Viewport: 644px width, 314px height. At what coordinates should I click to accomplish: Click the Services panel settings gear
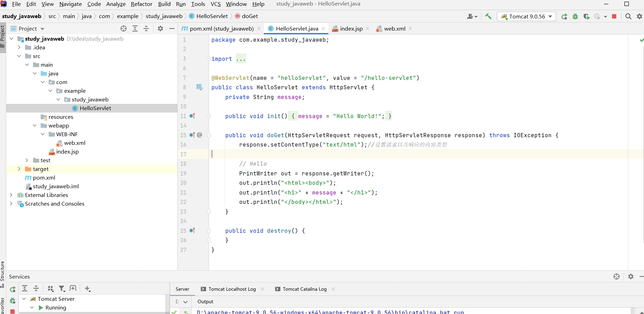(631, 276)
